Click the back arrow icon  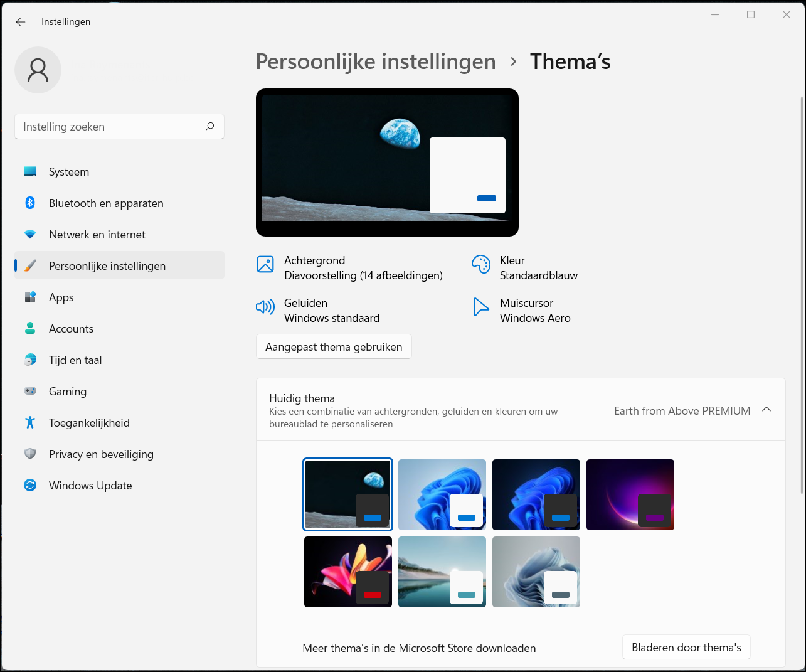(x=21, y=22)
